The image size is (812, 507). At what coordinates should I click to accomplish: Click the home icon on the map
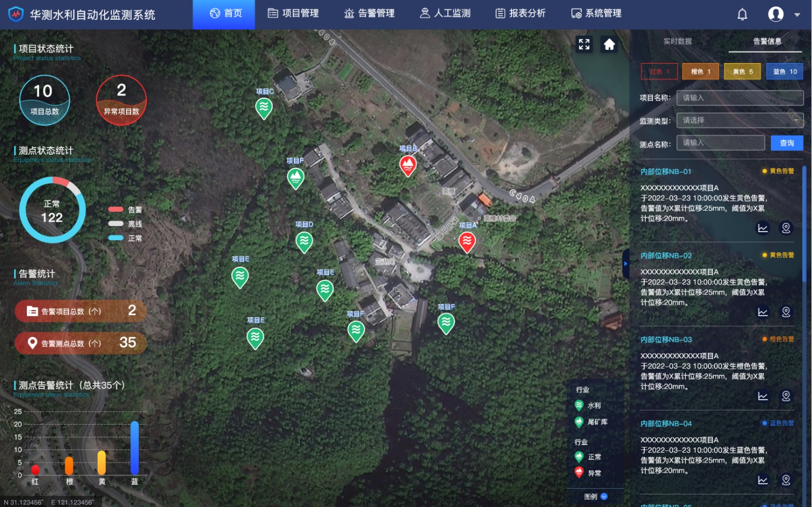pyautogui.click(x=609, y=44)
